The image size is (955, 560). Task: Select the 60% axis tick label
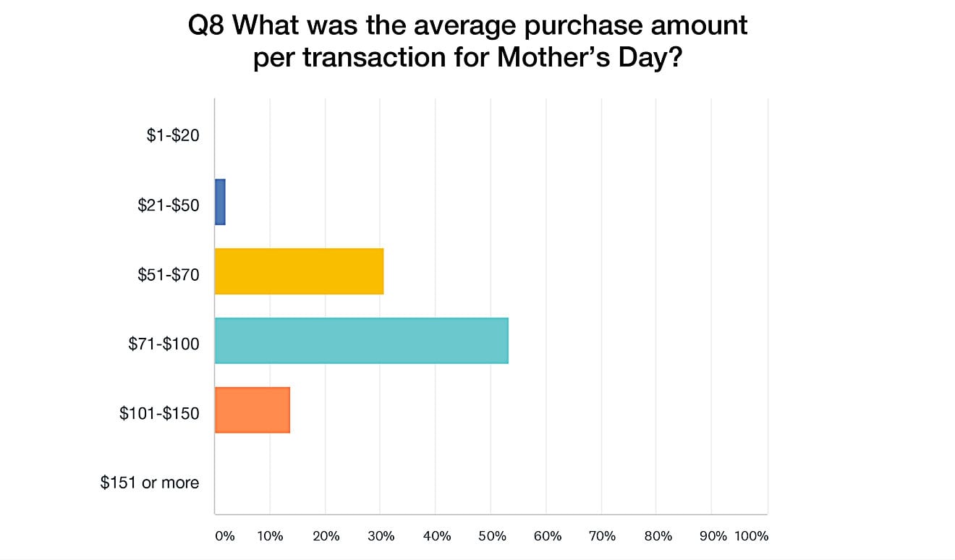(x=547, y=536)
